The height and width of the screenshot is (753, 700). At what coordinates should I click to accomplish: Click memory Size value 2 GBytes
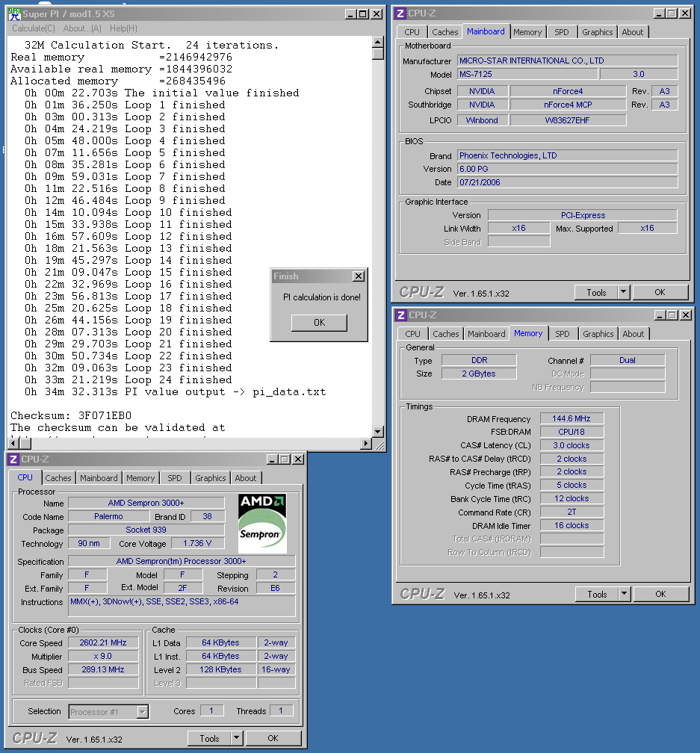(x=479, y=374)
